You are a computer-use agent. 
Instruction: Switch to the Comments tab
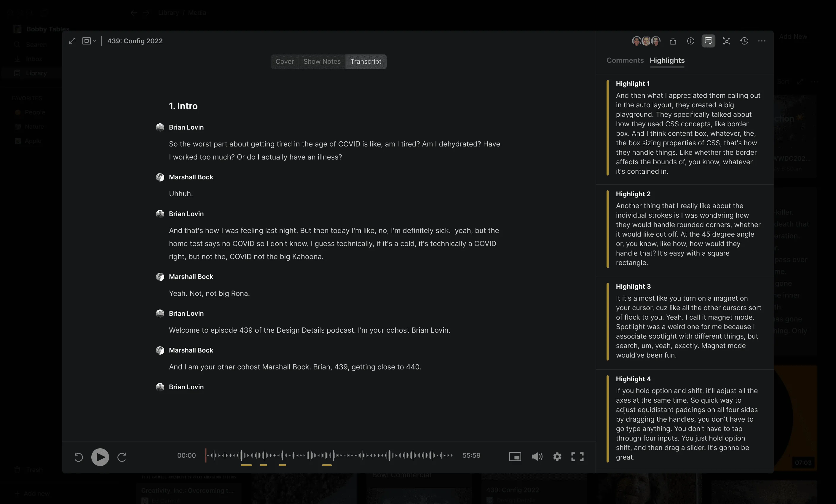tap(625, 60)
